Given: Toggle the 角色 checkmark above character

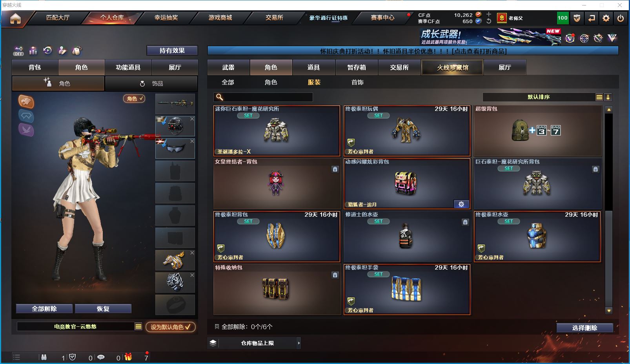Looking at the screenshot, I should point(134,99).
